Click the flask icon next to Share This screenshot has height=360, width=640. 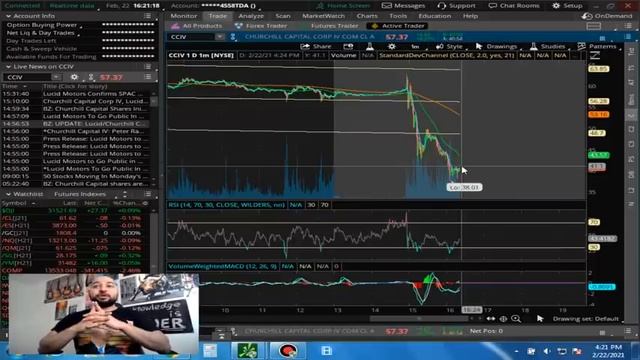point(370,47)
